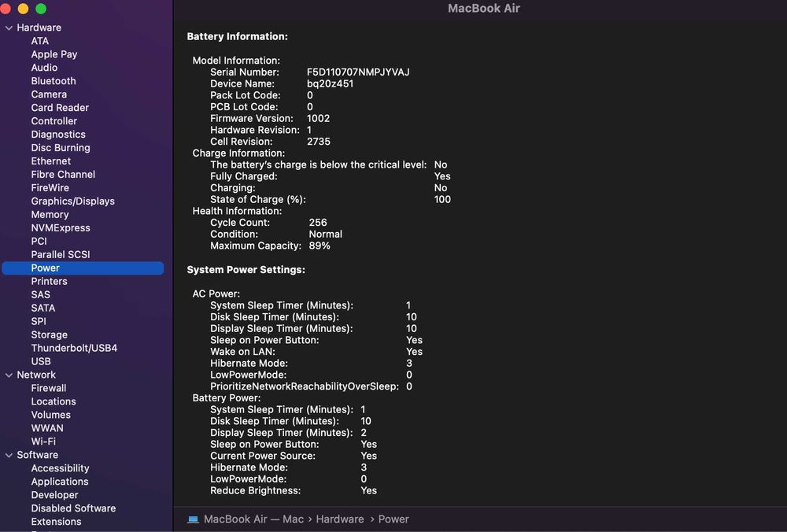Screen dimensions: 787x532
Task: Click 'MacBook Air — Mac' in path bar
Action: tap(254, 519)
